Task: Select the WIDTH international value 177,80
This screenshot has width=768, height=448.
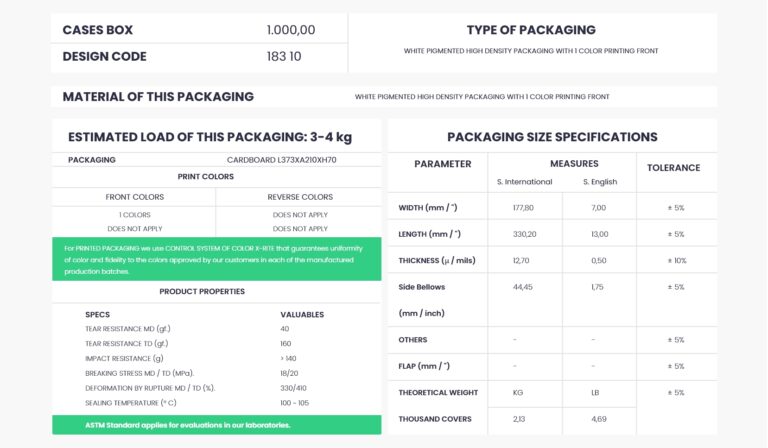Action: coord(523,208)
